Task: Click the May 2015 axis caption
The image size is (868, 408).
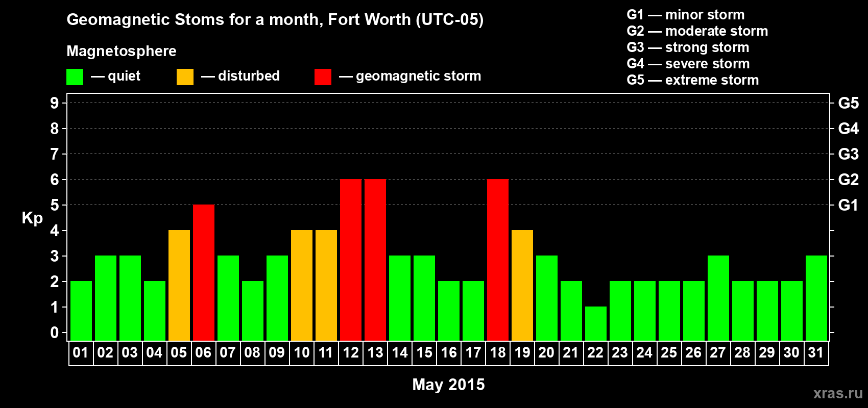Action: coord(448,385)
